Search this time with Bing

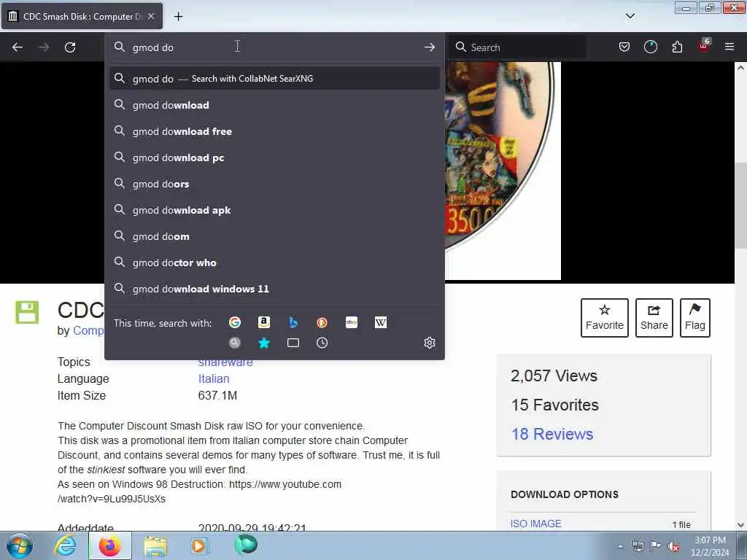(293, 322)
